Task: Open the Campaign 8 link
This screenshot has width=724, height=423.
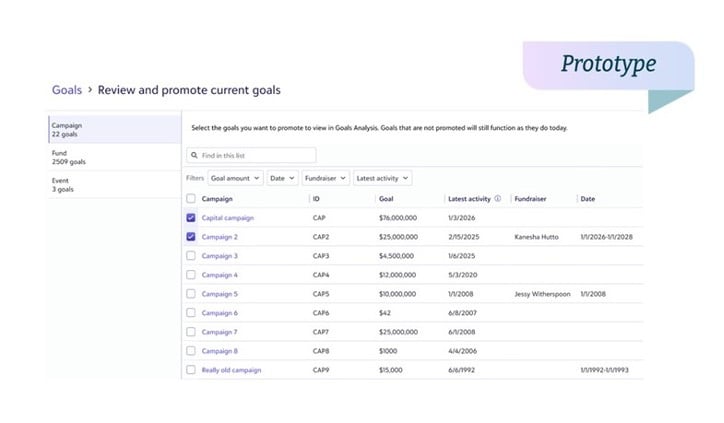Action: click(x=219, y=351)
